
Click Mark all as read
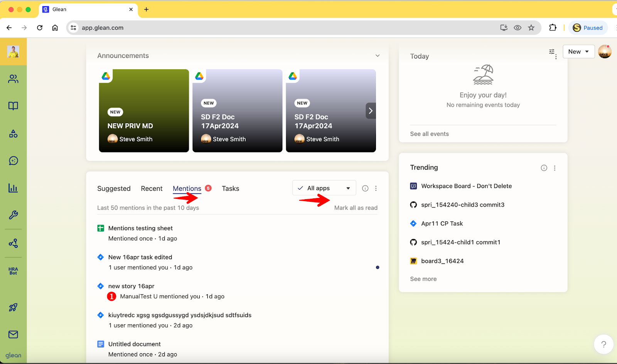tap(356, 208)
